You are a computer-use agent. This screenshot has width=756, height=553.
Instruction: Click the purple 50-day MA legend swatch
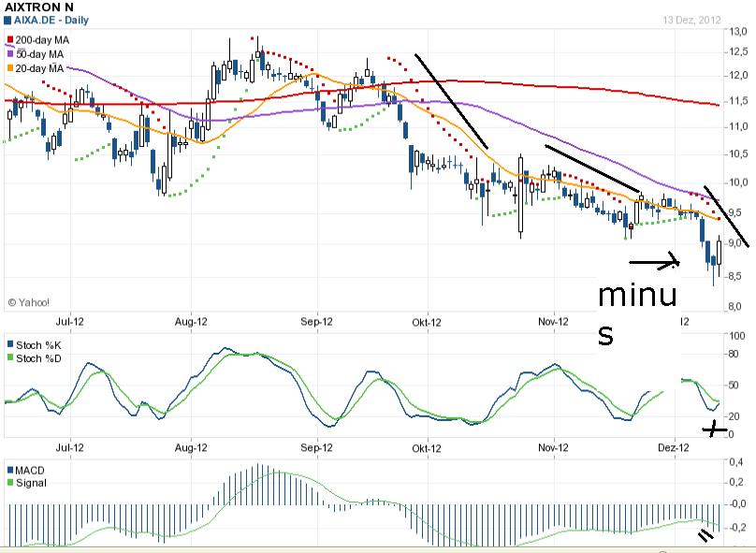10,54
